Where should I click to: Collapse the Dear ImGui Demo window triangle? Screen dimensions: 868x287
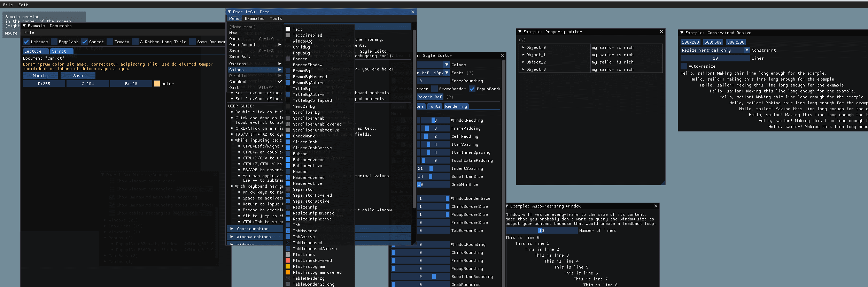coord(230,12)
